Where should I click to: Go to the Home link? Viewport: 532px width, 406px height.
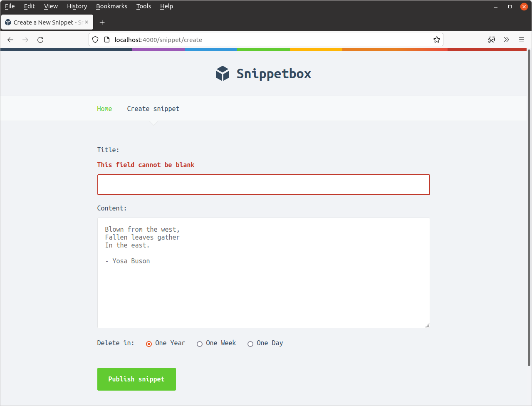[x=104, y=109]
